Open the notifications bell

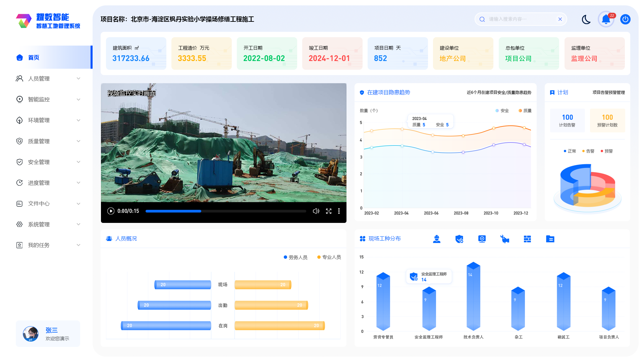606,19
